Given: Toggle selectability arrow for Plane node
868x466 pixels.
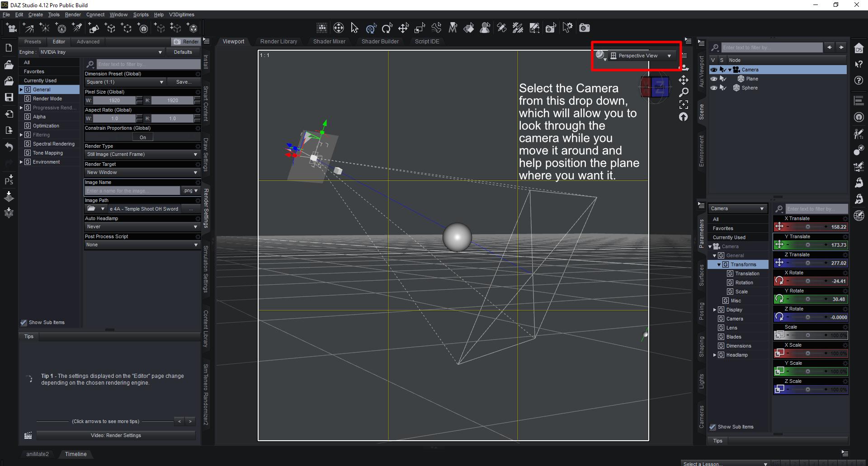Looking at the screenshot, I should pos(723,79).
